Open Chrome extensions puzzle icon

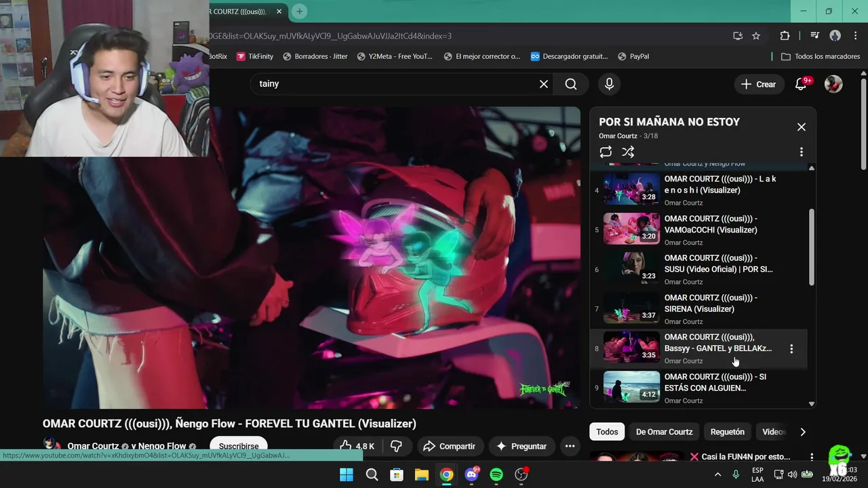(785, 36)
